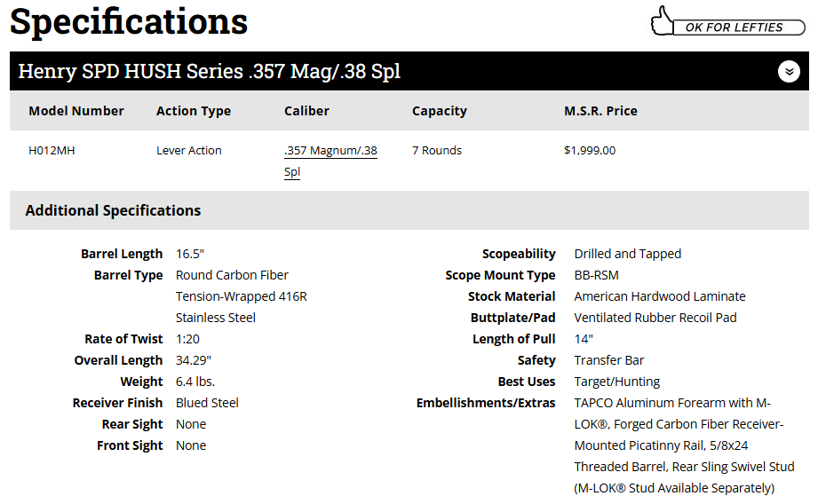The image size is (818, 504).
Task: Click the H012MH model number
Action: coord(52,151)
